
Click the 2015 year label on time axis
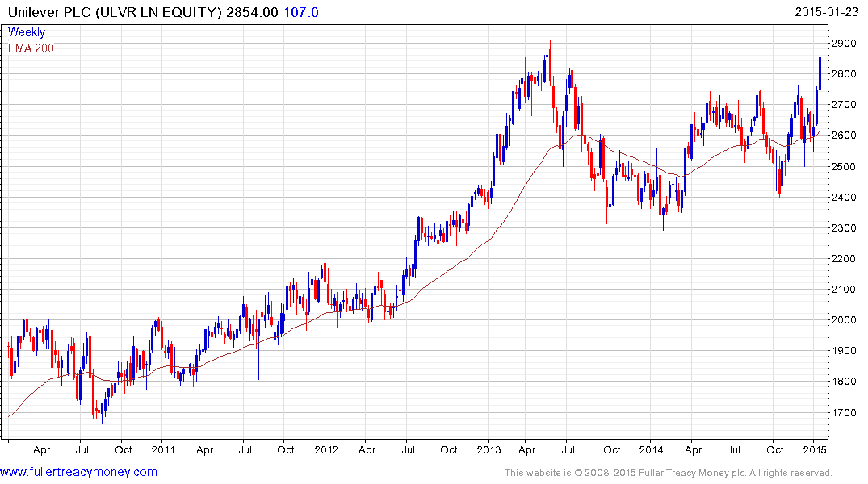click(814, 449)
